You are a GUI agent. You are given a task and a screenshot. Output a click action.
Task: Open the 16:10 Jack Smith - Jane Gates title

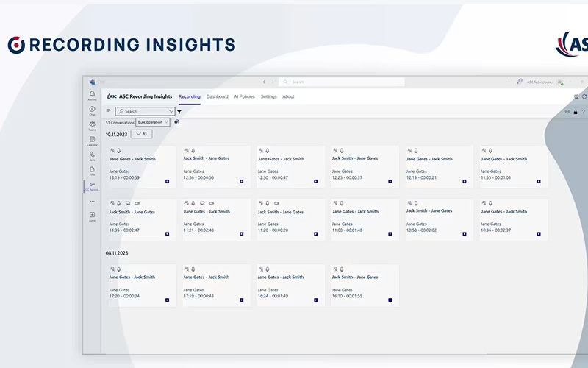click(355, 277)
